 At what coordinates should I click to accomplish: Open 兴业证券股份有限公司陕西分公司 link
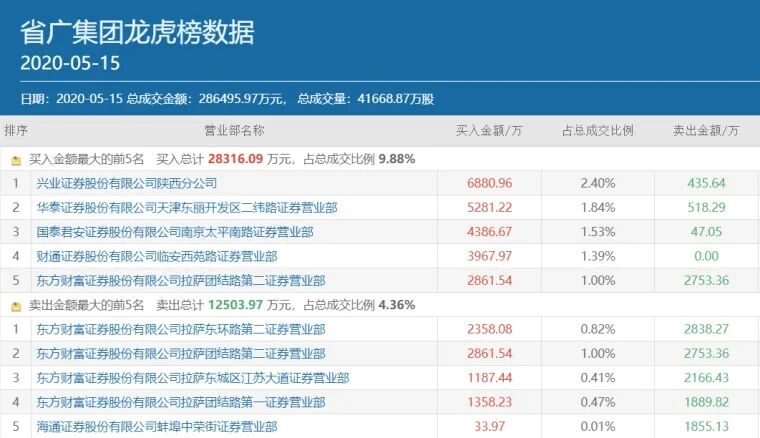click(x=127, y=183)
